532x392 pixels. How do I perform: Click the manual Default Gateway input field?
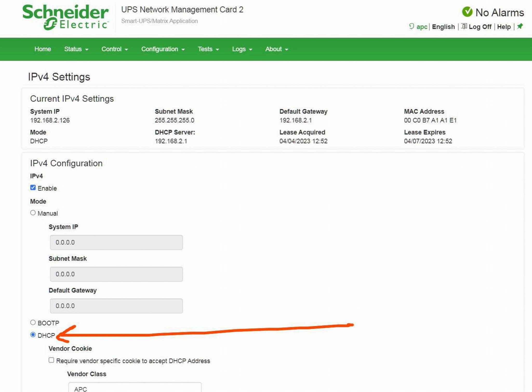[116, 306]
